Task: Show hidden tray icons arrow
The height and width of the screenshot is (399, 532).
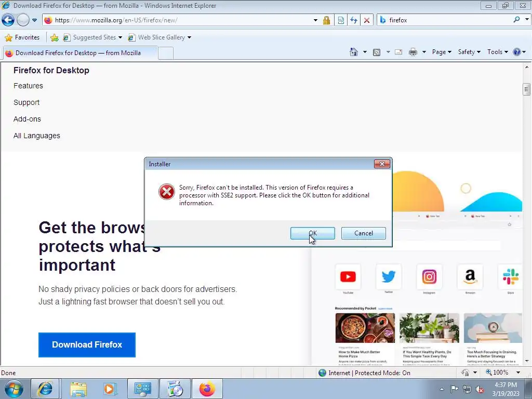Action: (442, 389)
